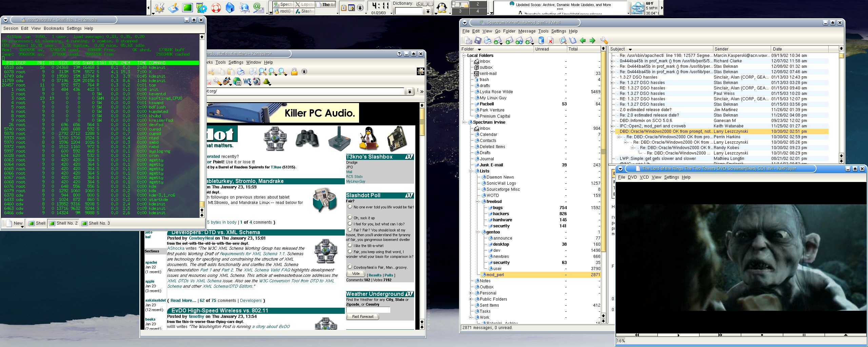This screenshot has width=868, height=347.
Task: Select "CowboyNeal is Fair" poll option
Action: coord(350,267)
